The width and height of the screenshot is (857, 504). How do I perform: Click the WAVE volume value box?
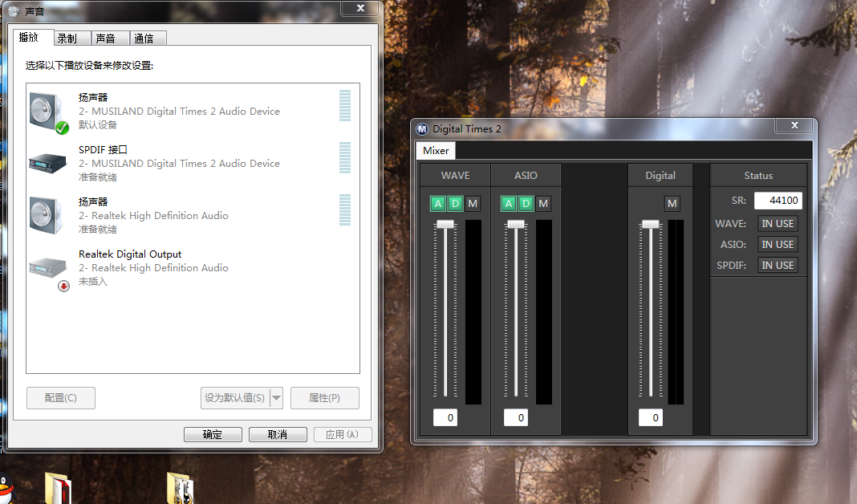click(x=445, y=417)
